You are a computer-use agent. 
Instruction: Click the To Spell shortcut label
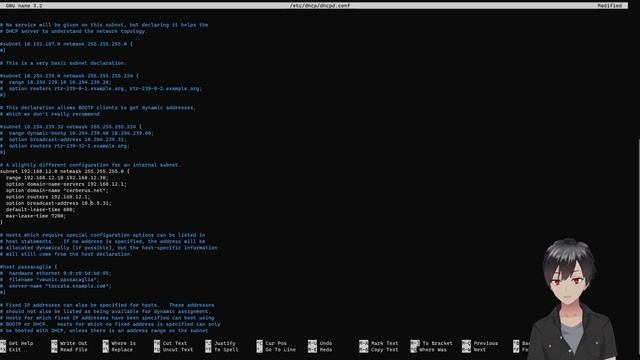pyautogui.click(x=226, y=350)
